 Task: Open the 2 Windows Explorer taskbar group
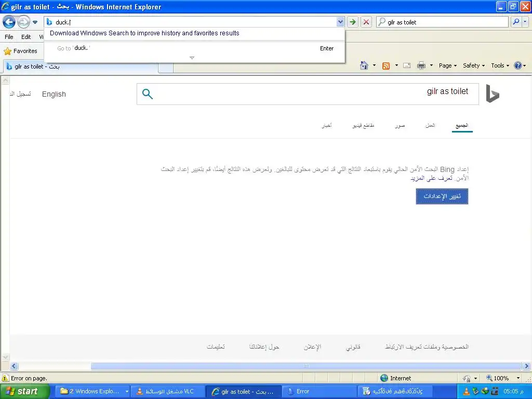point(93,392)
